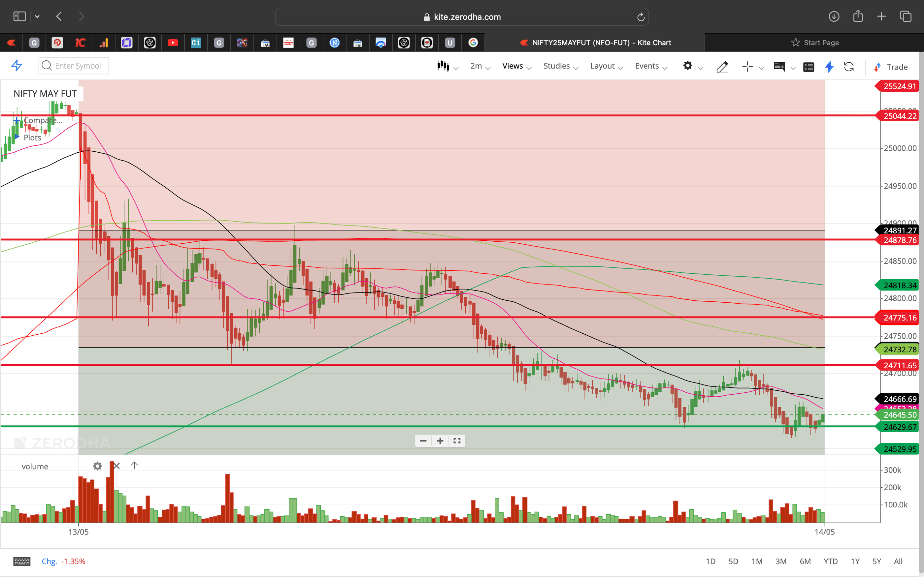Toggle fullscreen mode on the chart
Screen dimensions: 924x577
pyautogui.click(x=457, y=441)
